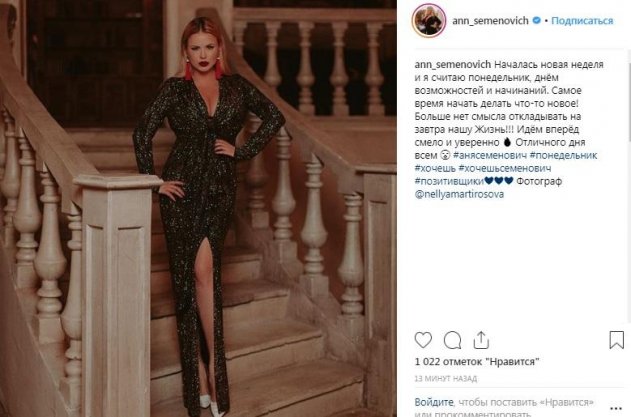Click the 13 минут назад timestamp
Viewport: 631px width, 417px height.
coord(445,378)
